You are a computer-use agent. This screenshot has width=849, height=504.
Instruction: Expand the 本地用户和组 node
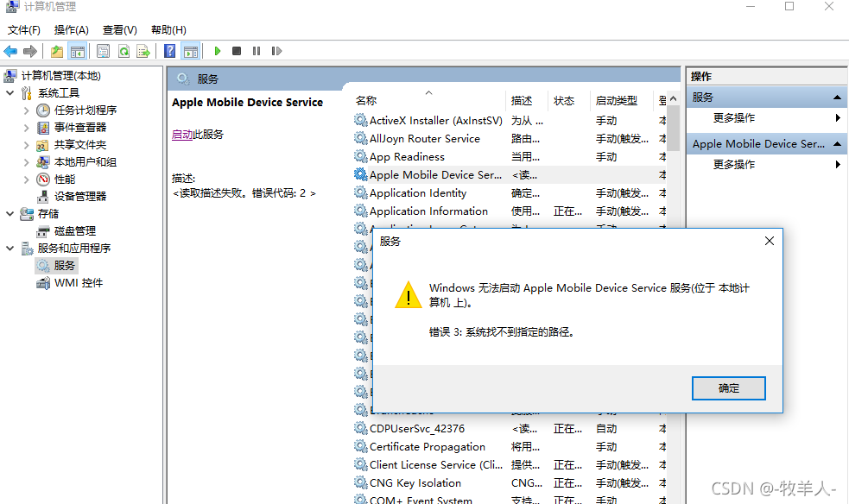click(26, 162)
